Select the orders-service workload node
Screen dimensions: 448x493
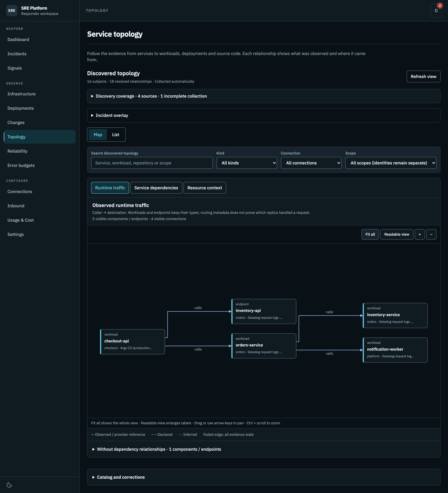pyautogui.click(x=264, y=346)
